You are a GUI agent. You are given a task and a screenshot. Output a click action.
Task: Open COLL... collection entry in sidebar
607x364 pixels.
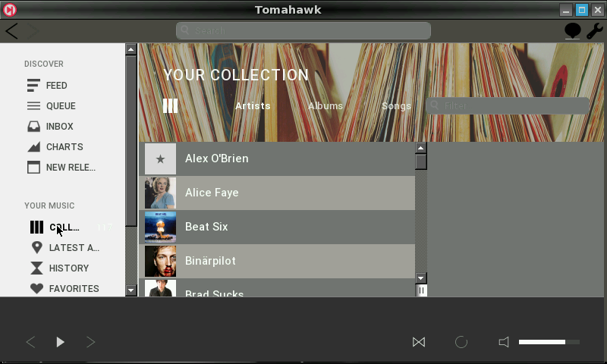tap(64, 227)
